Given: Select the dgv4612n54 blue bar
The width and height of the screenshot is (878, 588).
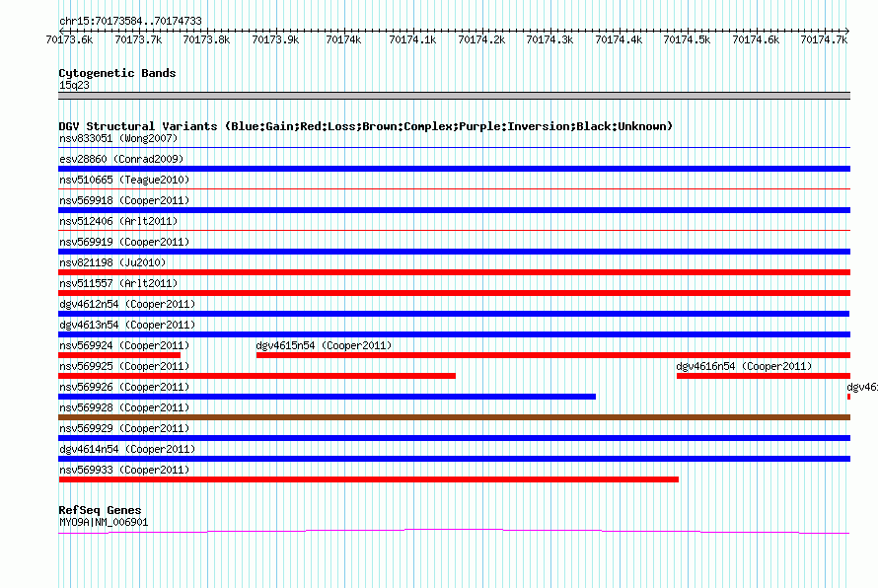Looking at the screenshot, I should [x=454, y=314].
